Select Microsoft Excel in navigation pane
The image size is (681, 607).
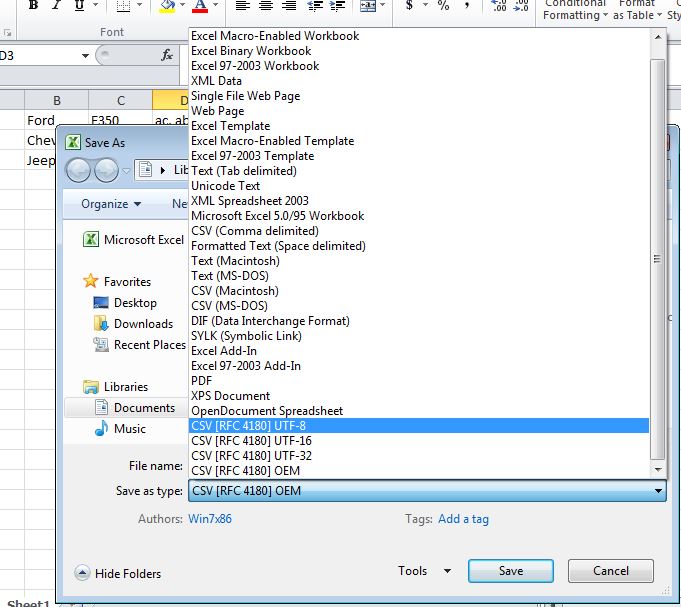pyautogui.click(x=133, y=240)
